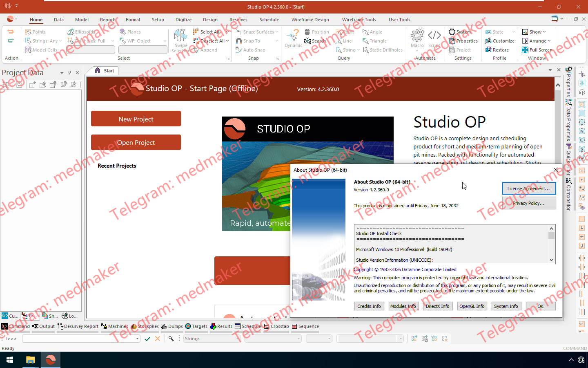
Task: Click the Macro gears icon
Action: (417, 35)
